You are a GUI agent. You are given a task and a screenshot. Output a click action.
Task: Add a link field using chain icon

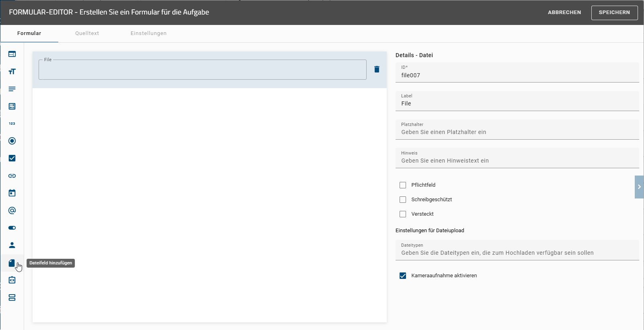tap(12, 176)
